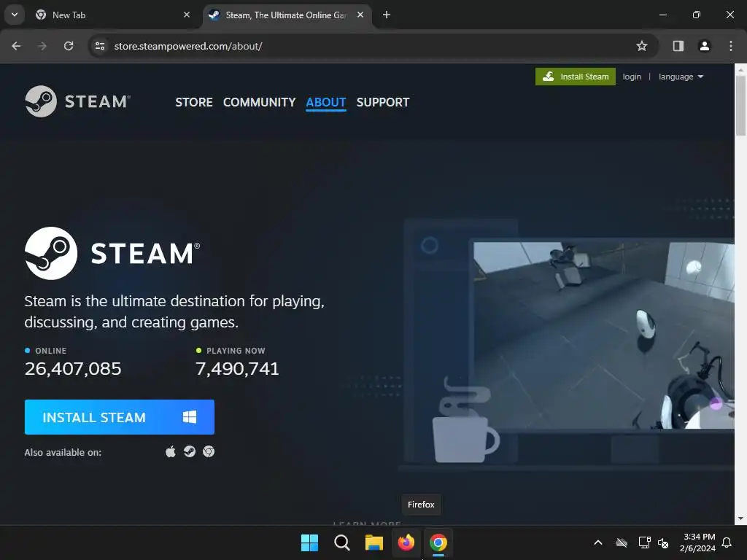747x560 pixels.
Task: Click the scrollbar up arrow
Action: pyautogui.click(x=740, y=69)
